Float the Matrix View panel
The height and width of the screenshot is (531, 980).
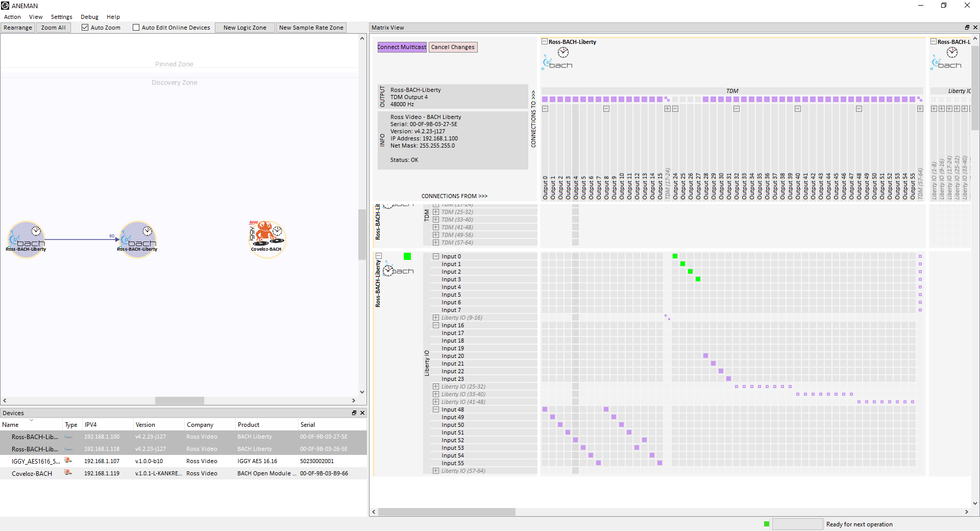click(x=967, y=28)
